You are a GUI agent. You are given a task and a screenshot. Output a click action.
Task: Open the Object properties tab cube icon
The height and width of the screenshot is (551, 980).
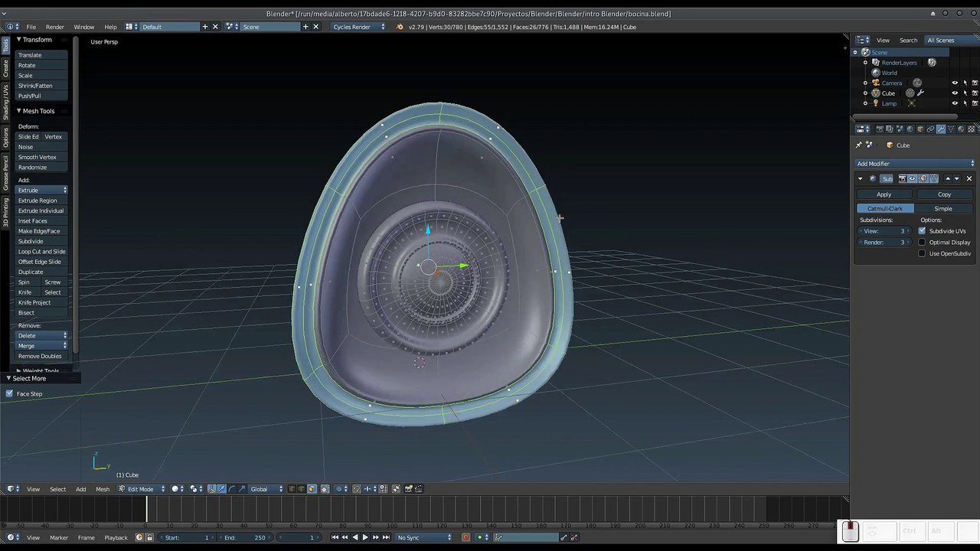tap(920, 129)
